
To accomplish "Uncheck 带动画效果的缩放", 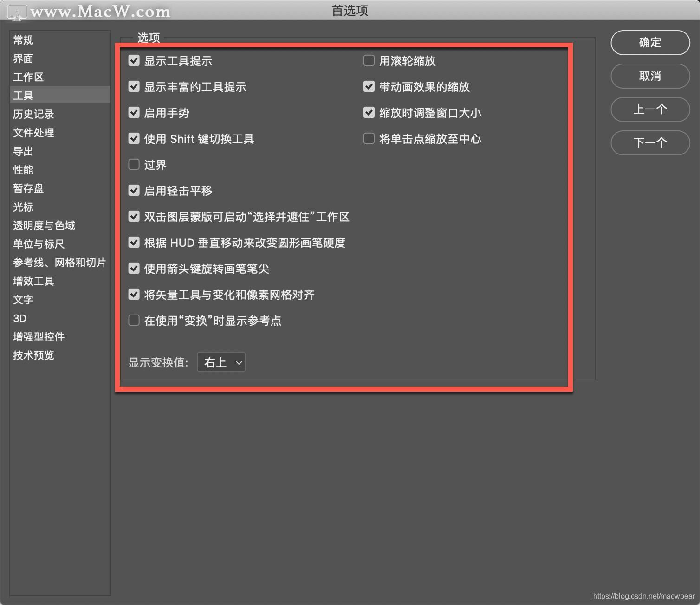I will pos(369,87).
